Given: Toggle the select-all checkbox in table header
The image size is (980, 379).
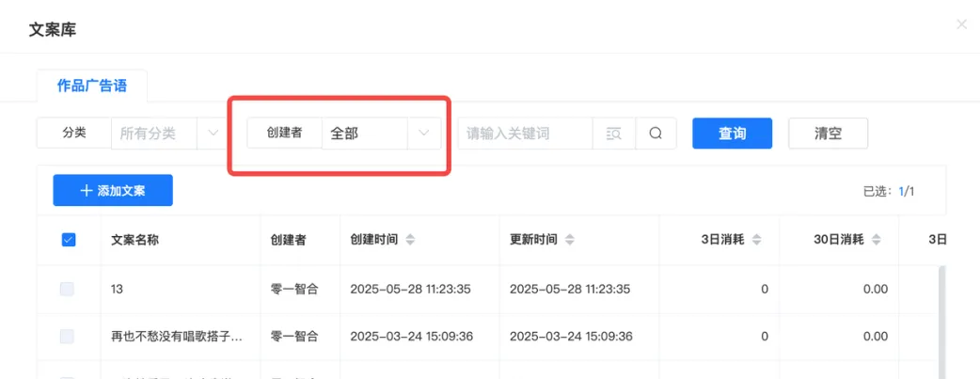Looking at the screenshot, I should coord(69,240).
